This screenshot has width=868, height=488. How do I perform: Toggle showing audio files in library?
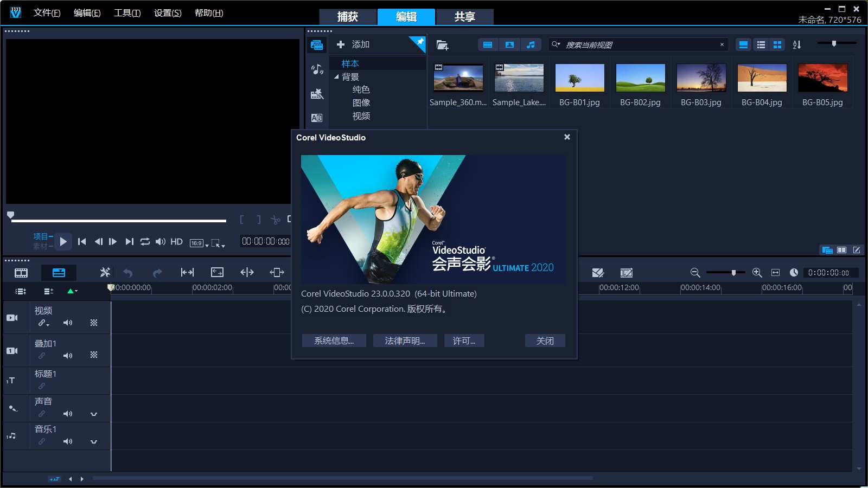[x=531, y=44]
